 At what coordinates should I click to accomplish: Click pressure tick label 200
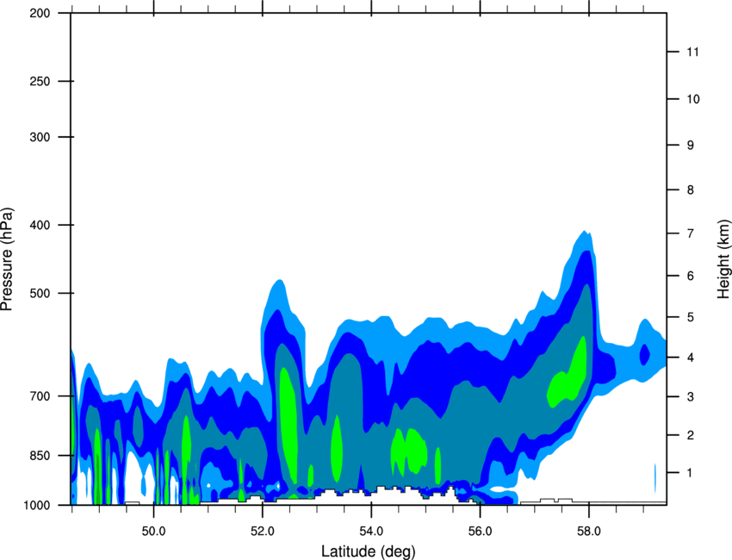40,14
